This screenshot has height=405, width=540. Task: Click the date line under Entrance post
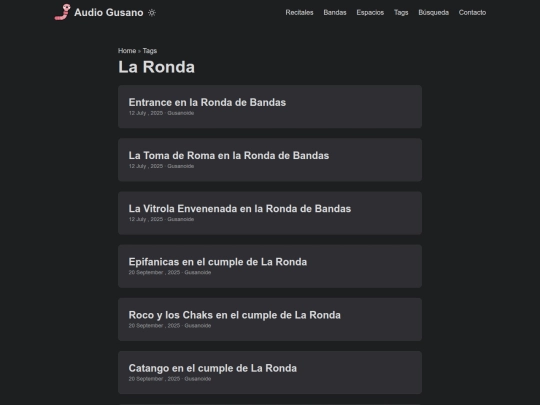161,113
